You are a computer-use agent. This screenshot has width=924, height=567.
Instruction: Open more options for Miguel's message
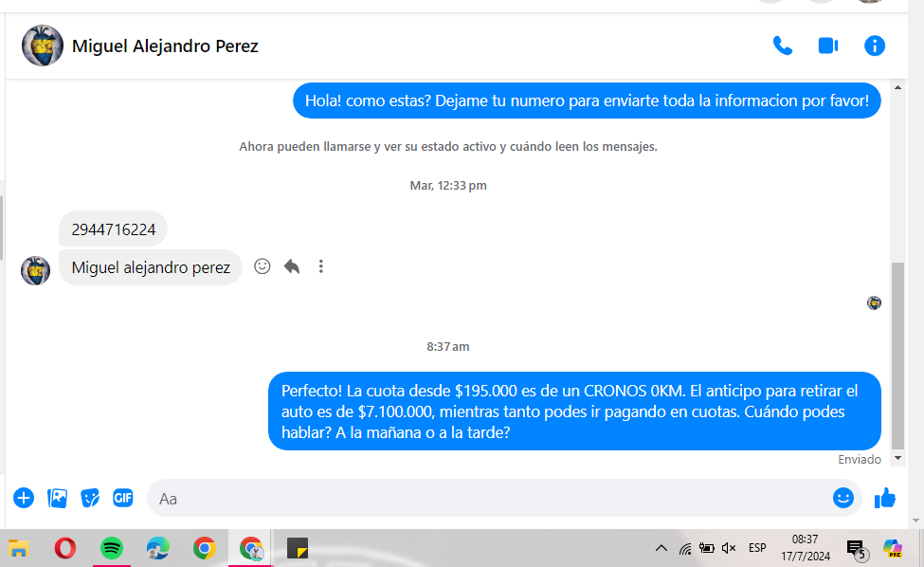(321, 266)
